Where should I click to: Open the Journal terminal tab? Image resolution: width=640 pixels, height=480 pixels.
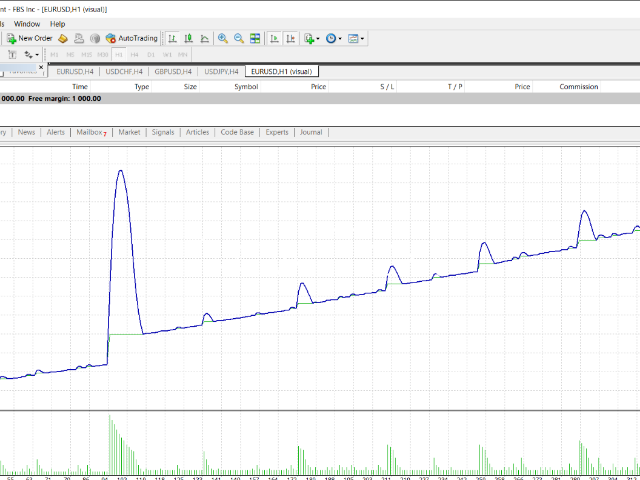point(311,132)
